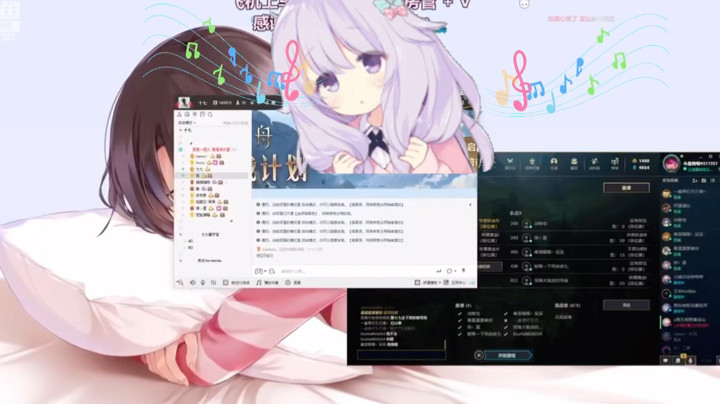Open the channel mode dropdown above member list
The image size is (720, 404).
pyautogui.click(x=187, y=123)
